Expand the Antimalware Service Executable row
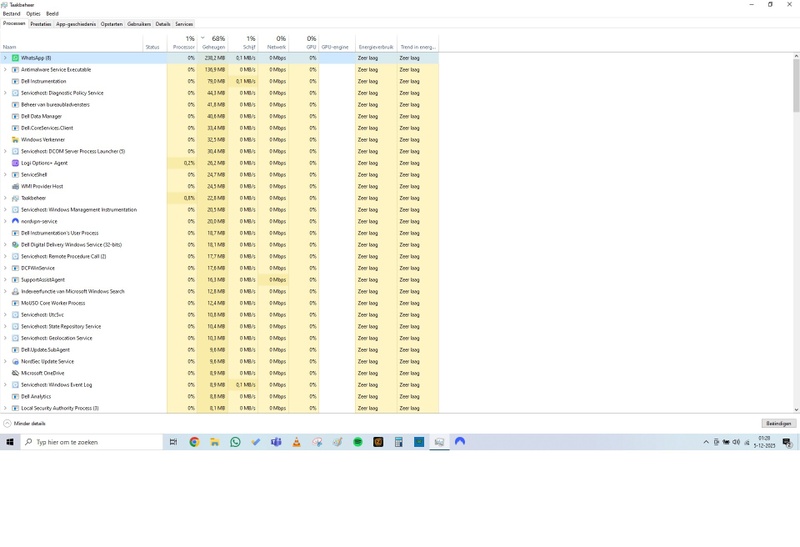Image resolution: width=800 pixels, height=547 pixels. [5, 70]
